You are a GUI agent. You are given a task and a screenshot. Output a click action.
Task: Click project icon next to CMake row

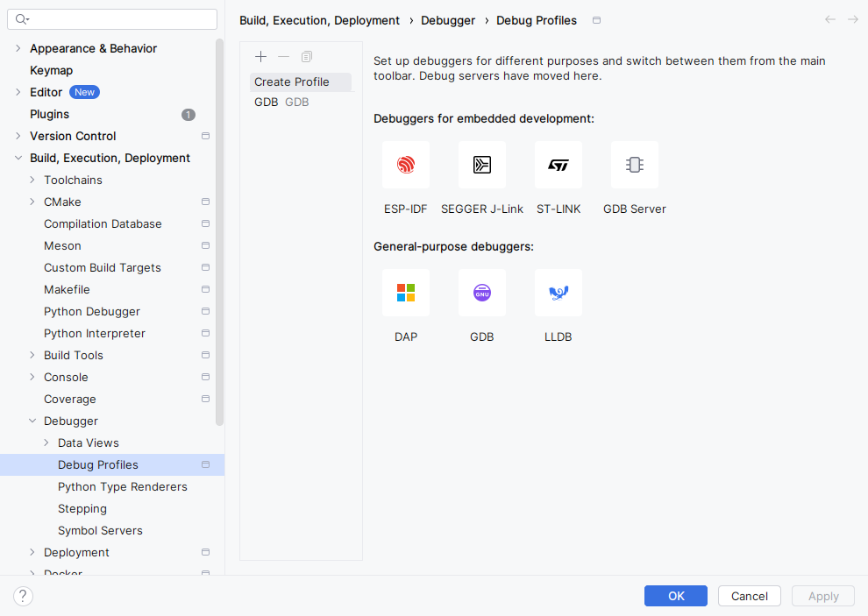tap(205, 202)
